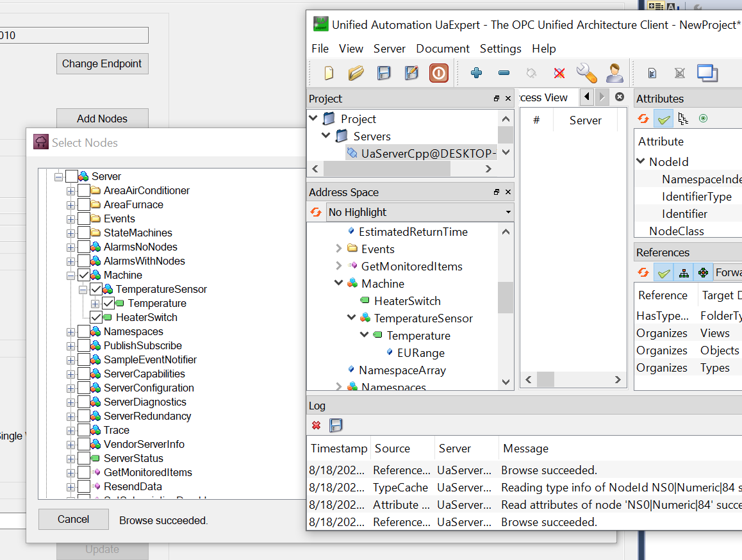Screen dimensions: 742x560
Task: Collapse TemperatureSensor in Address Space
Action: (352, 317)
